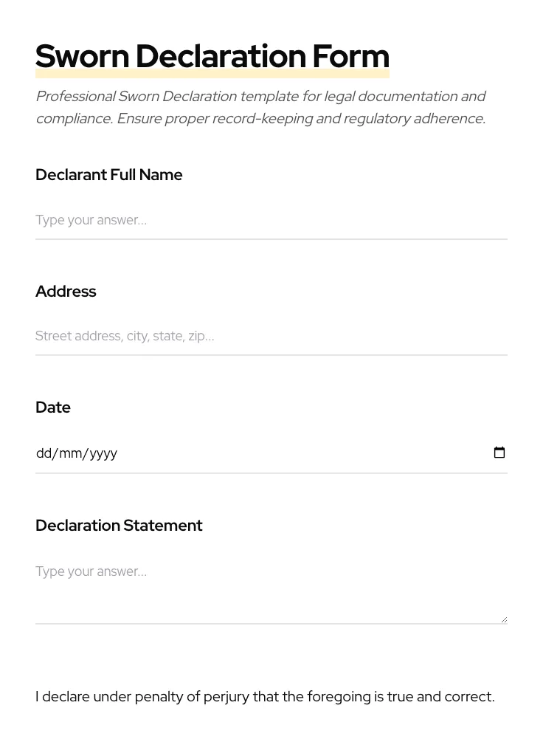Select the month (mm) segment of Date
Screen dimensions: 543x756
click(x=71, y=453)
